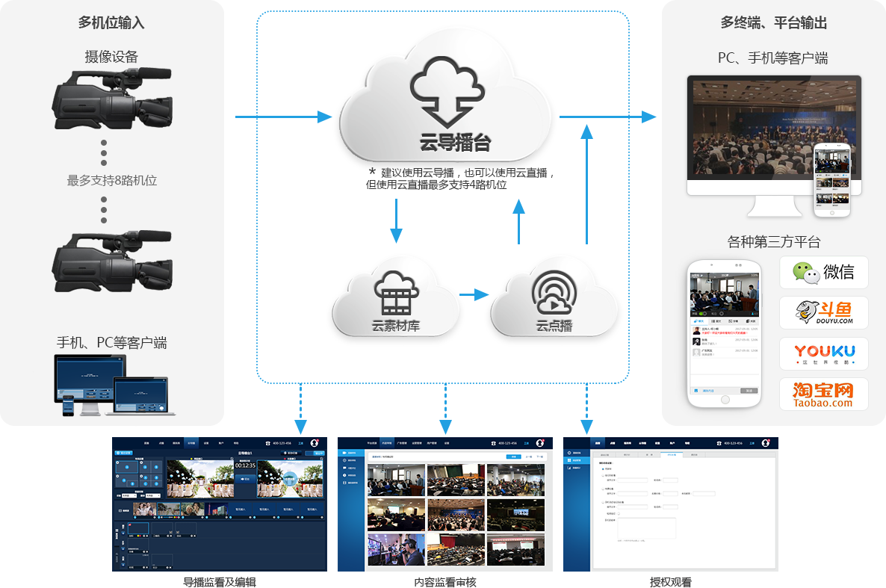
Task: Click the blue button above content review grid
Action: 512,456
